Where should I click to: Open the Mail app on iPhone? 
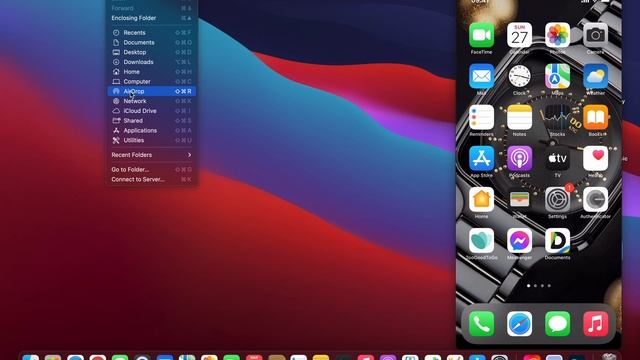(x=481, y=76)
